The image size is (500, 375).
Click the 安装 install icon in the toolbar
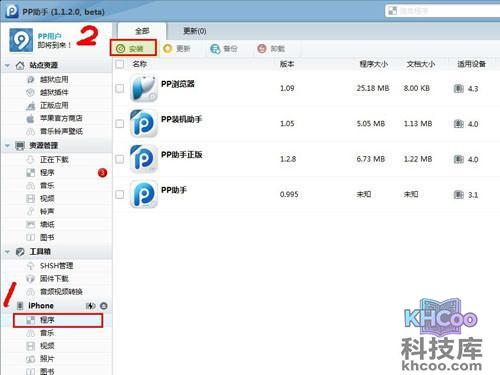point(120,49)
